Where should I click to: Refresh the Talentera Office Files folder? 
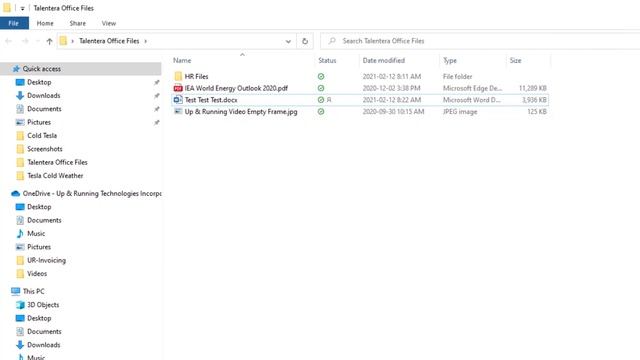click(x=305, y=41)
